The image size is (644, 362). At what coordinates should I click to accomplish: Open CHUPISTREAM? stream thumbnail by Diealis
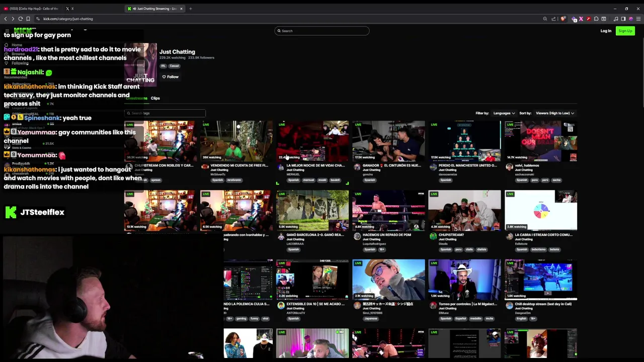click(464, 210)
